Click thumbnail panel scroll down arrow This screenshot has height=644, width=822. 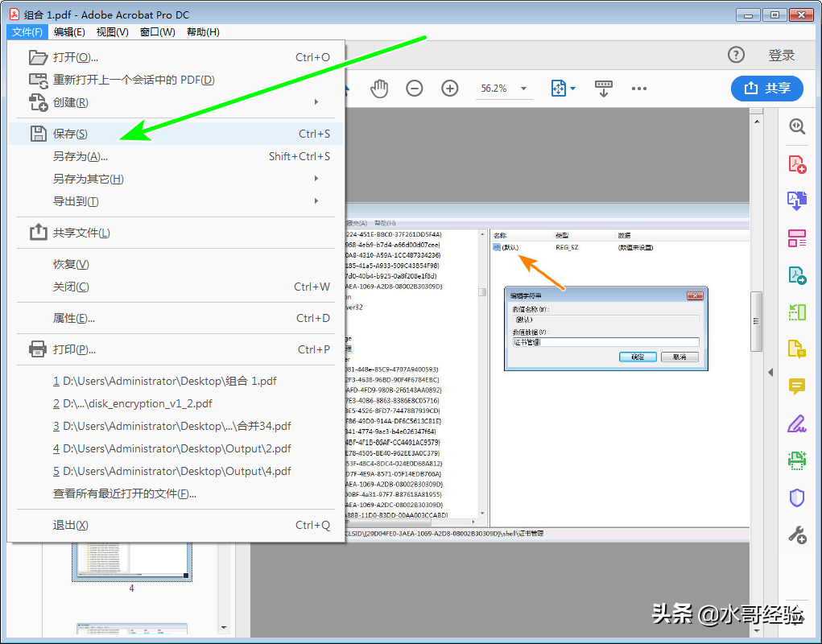pyautogui.click(x=224, y=627)
